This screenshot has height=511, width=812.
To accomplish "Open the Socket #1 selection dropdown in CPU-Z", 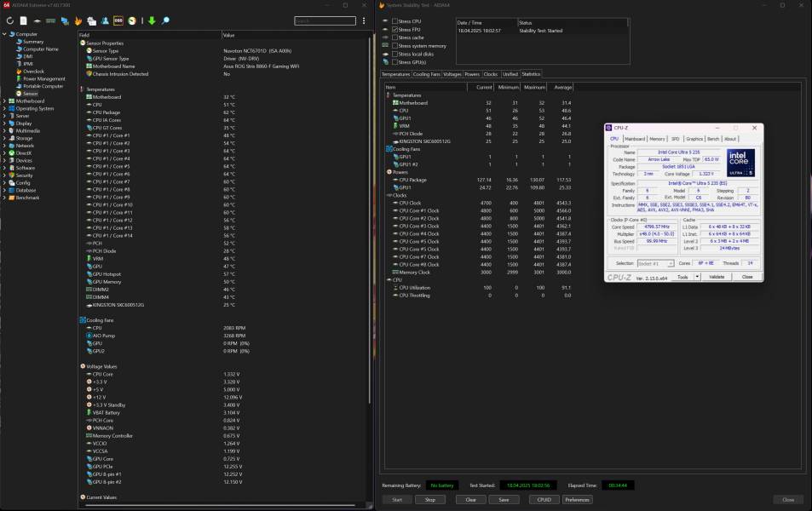I will (x=655, y=263).
